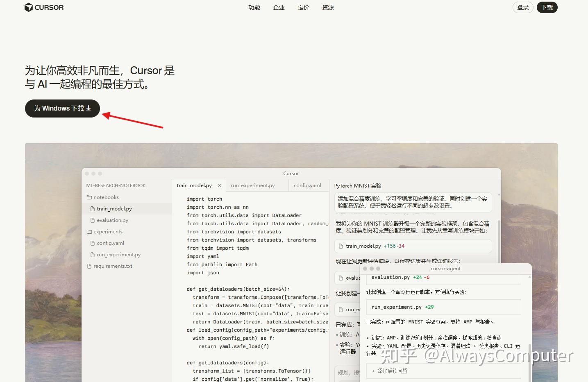The image size is (588, 382).
Task: Click the 登录 button
Action: tap(523, 7)
